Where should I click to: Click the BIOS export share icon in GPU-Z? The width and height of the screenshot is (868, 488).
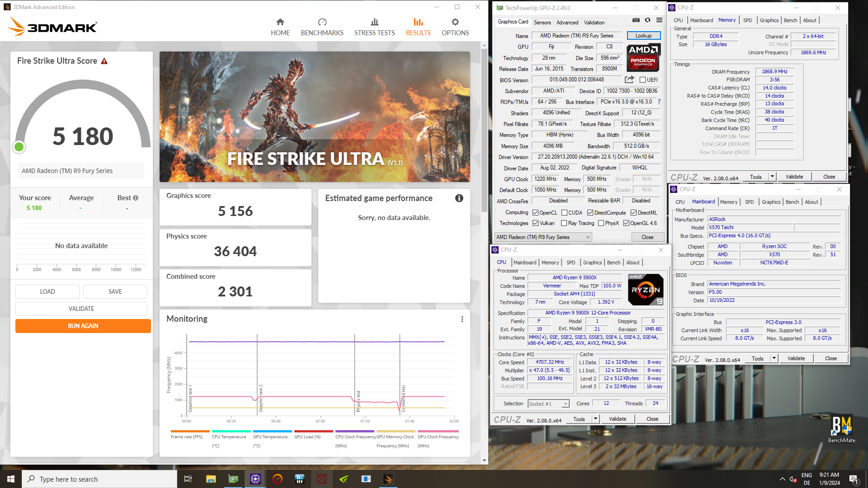tap(629, 80)
